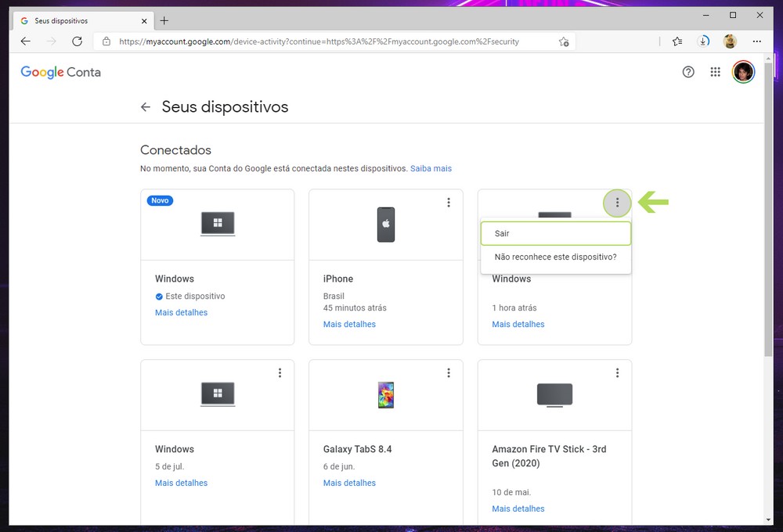Open the Saiba mais link

[431, 168]
